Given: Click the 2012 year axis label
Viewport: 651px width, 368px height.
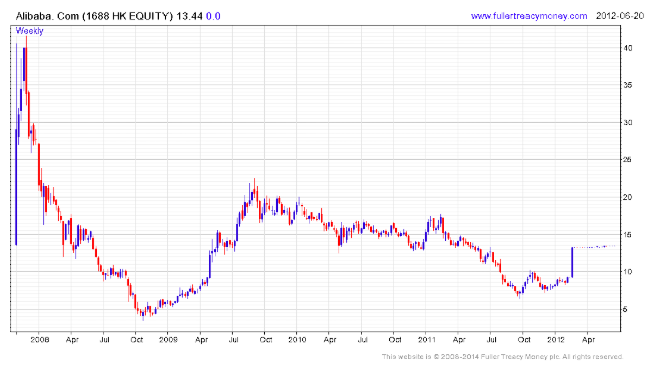Looking at the screenshot, I should [556, 340].
